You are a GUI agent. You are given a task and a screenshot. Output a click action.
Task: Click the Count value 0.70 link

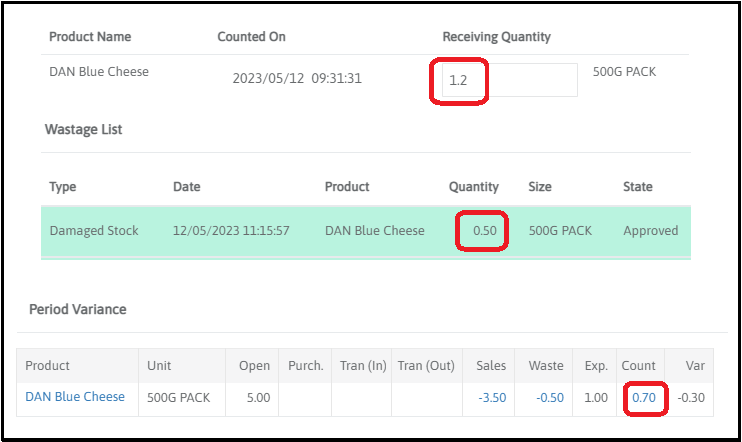pyautogui.click(x=644, y=397)
